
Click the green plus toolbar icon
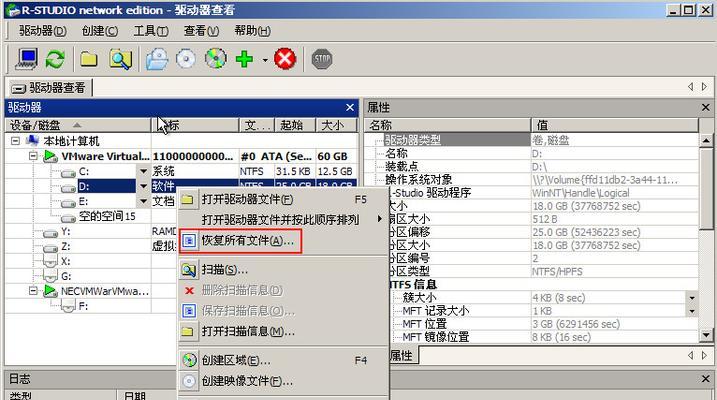(244, 59)
